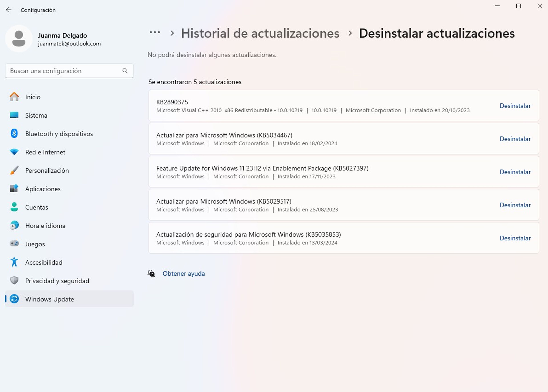Click the Desinstalar actualizaciones page heading

(x=437, y=33)
